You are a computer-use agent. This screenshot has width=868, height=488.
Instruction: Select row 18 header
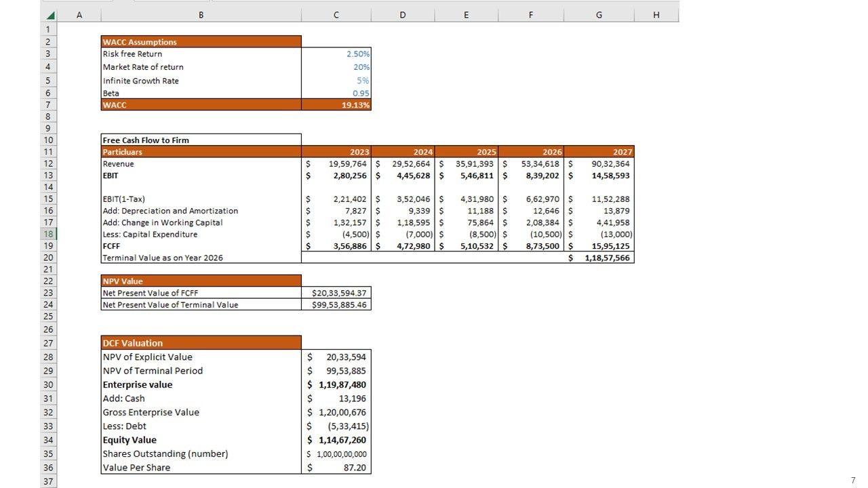(48, 234)
